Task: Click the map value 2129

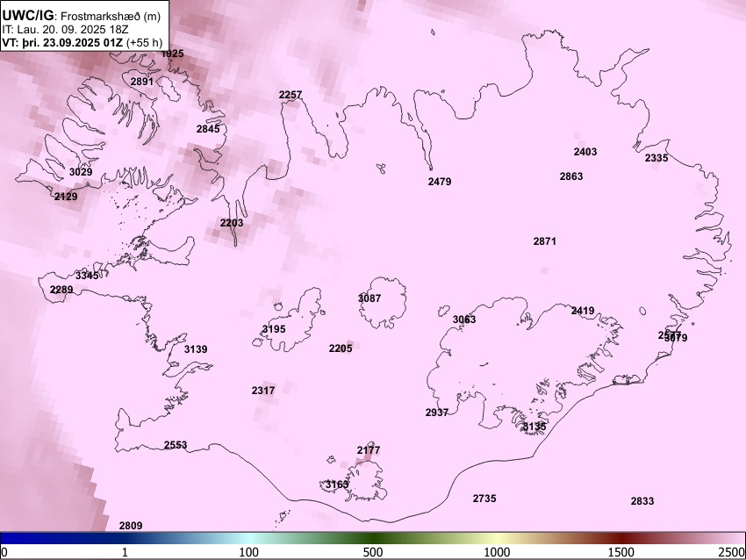Action: [x=66, y=196]
